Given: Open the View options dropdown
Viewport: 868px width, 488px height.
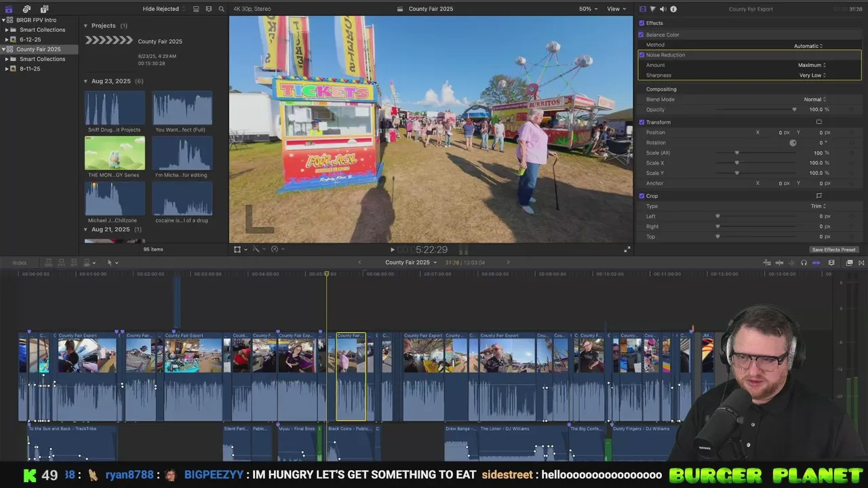Looking at the screenshot, I should (x=616, y=9).
